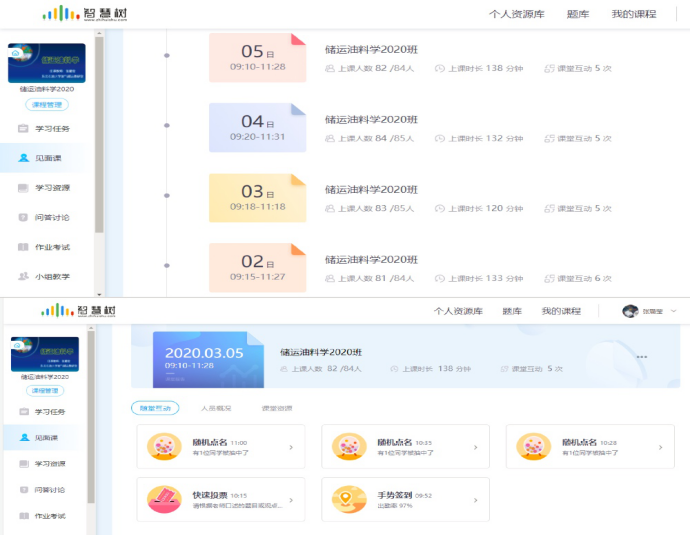Open the 05日 class session card

click(257, 58)
